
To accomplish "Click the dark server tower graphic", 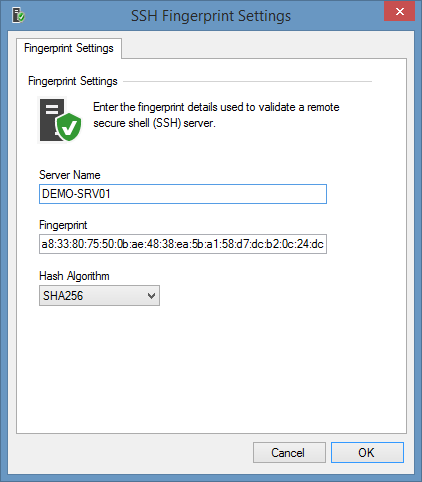I will point(52,120).
